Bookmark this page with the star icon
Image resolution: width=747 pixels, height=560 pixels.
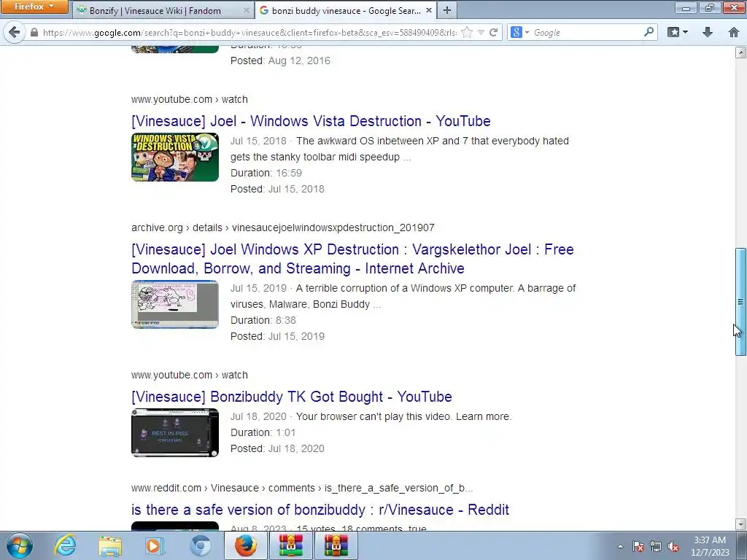coord(467,32)
